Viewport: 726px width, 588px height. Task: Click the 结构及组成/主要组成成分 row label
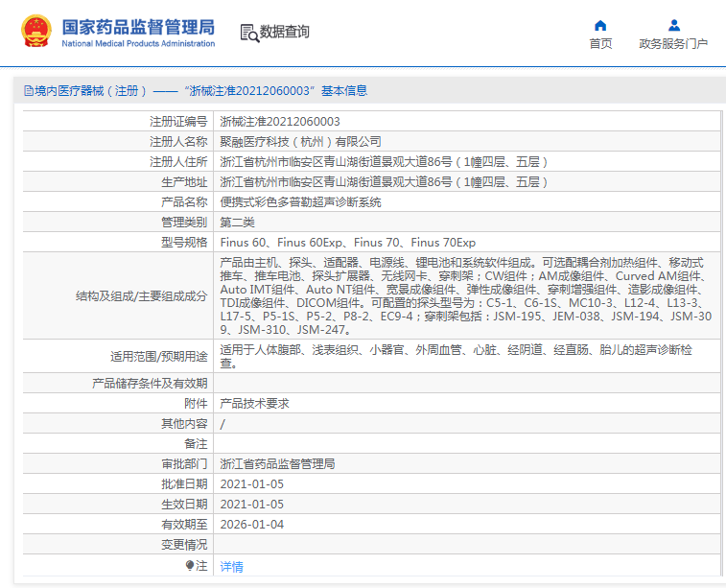coord(141,296)
